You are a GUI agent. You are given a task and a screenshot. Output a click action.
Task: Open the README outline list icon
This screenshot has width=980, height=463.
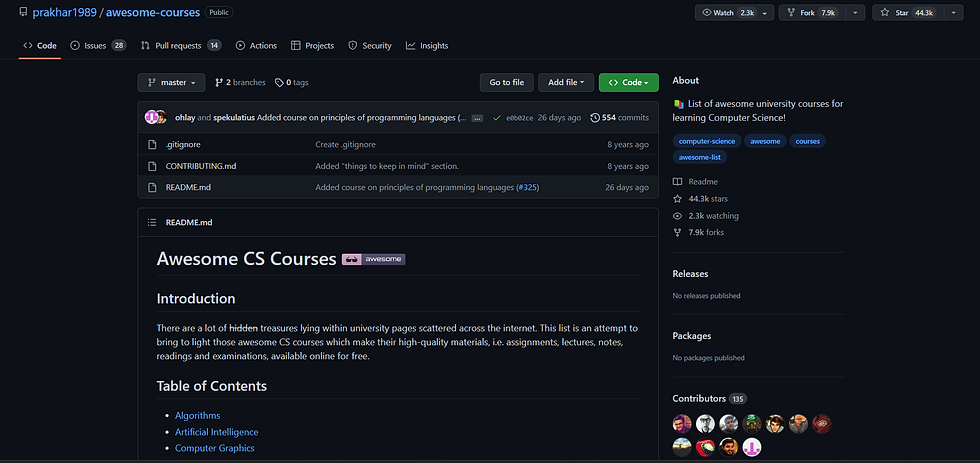(152, 222)
